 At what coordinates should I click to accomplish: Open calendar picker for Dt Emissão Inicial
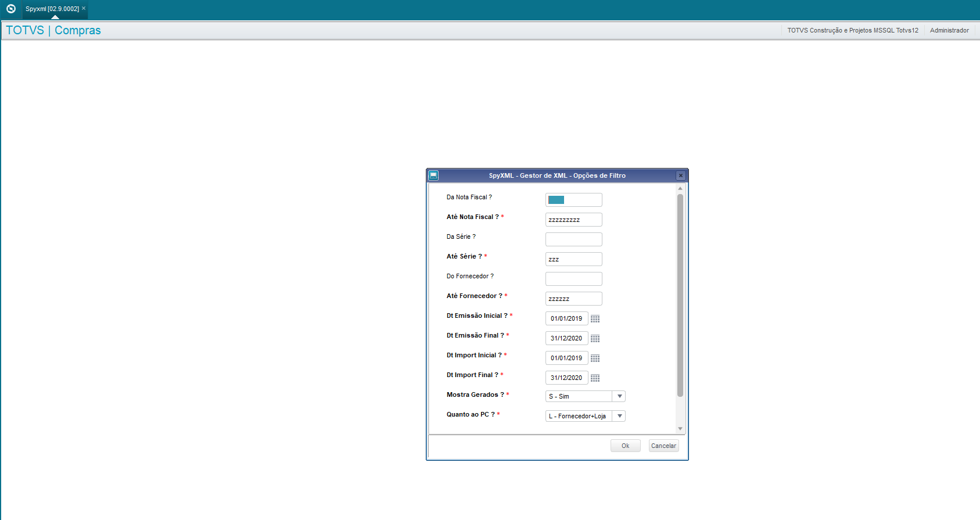click(x=595, y=319)
